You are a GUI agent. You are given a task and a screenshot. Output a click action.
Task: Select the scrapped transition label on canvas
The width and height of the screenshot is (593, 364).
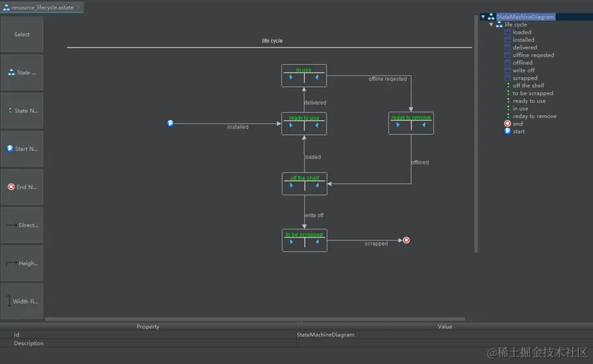(376, 244)
